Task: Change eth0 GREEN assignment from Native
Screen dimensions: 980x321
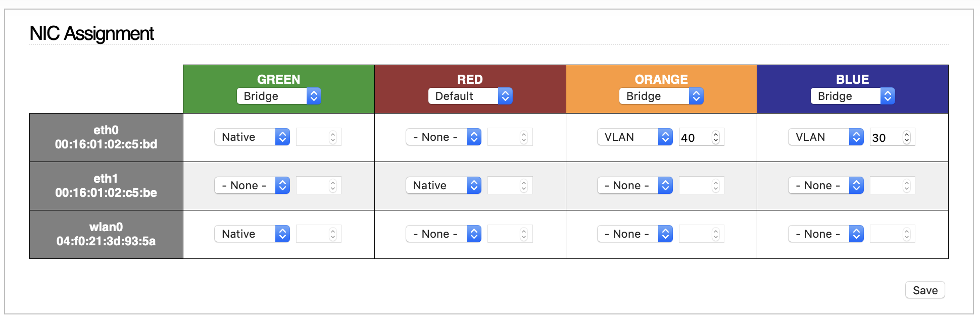Action: point(252,137)
